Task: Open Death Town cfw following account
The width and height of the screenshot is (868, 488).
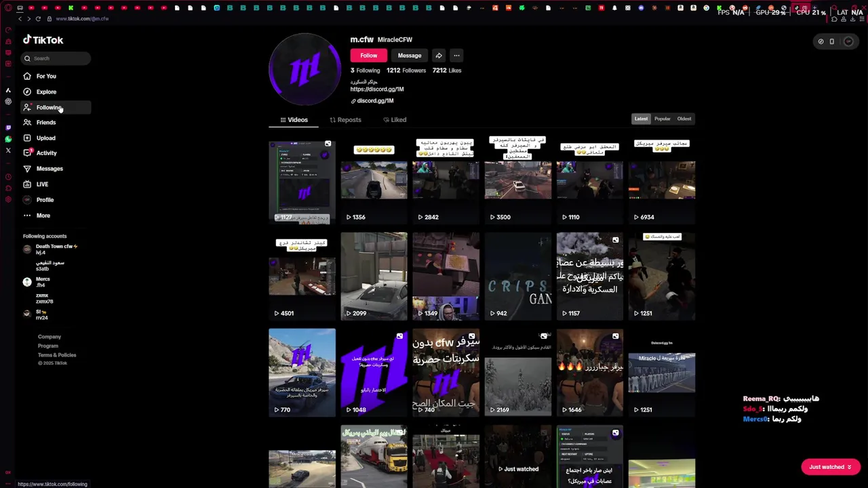Action: pos(51,249)
